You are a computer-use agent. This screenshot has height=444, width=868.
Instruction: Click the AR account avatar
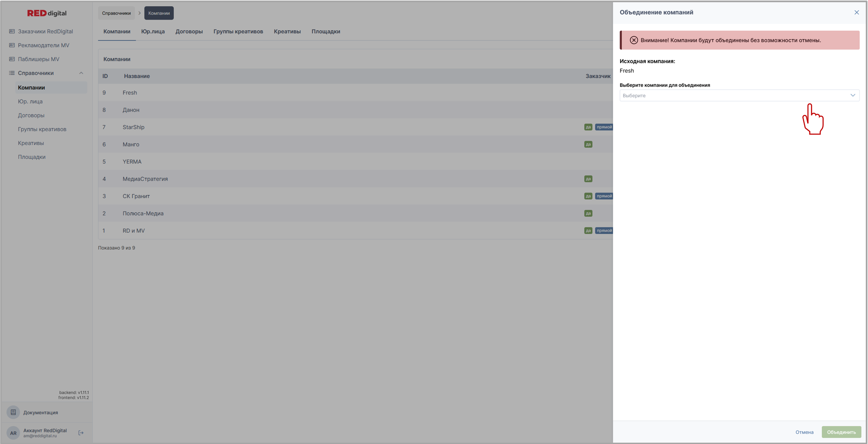point(13,433)
